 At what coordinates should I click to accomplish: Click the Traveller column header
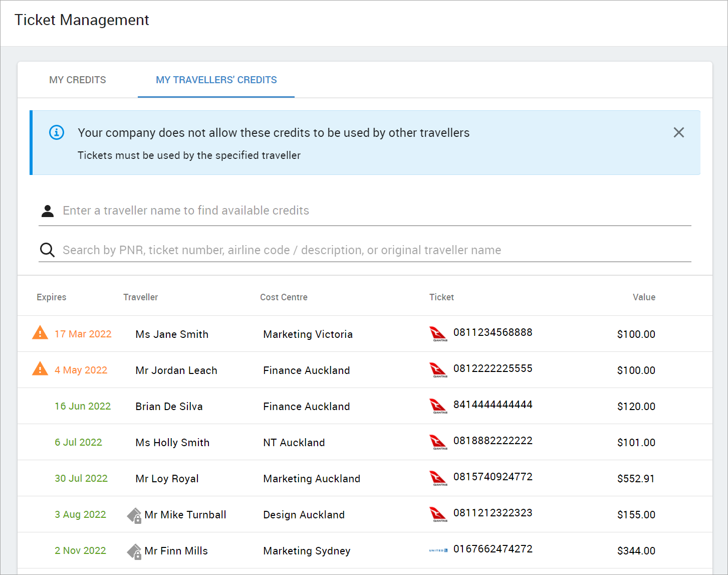point(141,297)
